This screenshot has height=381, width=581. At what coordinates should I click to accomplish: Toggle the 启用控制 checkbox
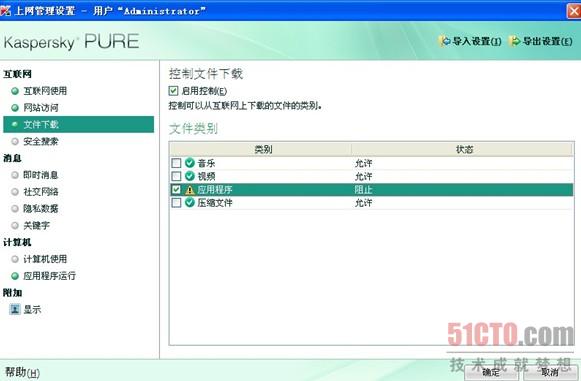(x=173, y=91)
